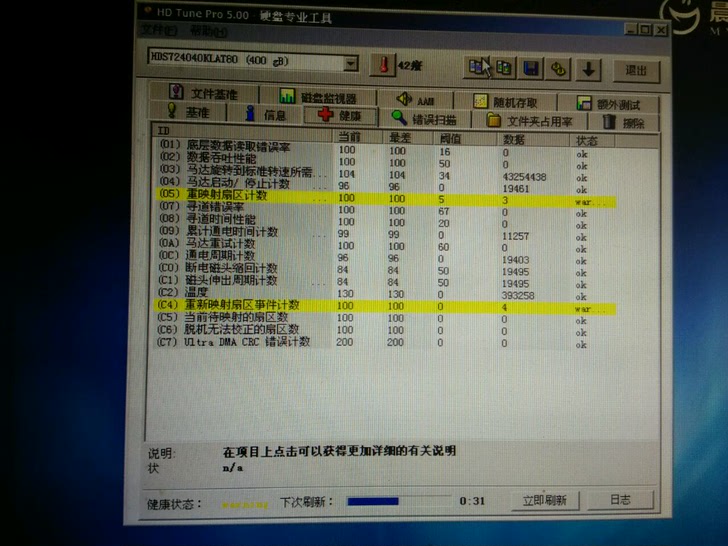Select row (03) 马达旋转到标准转速所需
This screenshot has height=546, width=728.
(x=384, y=173)
